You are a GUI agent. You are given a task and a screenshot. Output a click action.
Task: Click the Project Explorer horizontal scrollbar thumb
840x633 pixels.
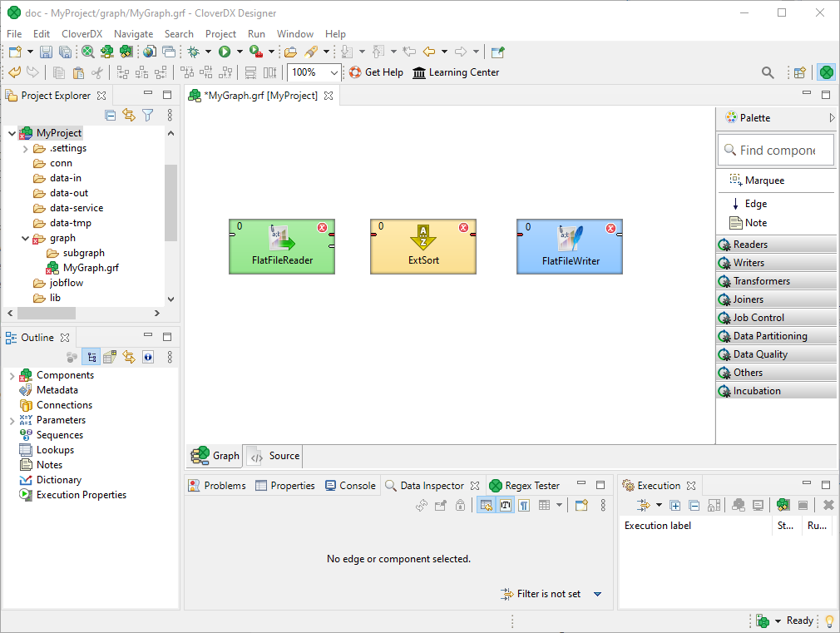click(x=47, y=313)
